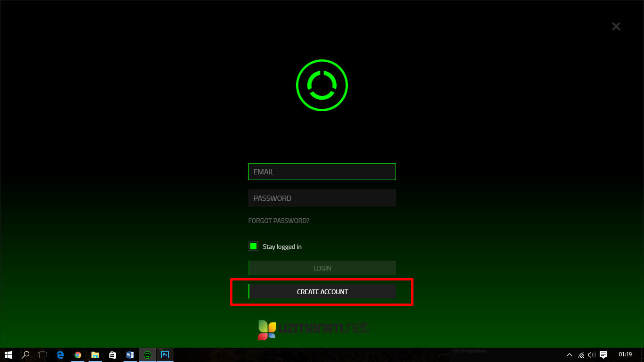Open File Explorer from the taskbar

pos(95,355)
